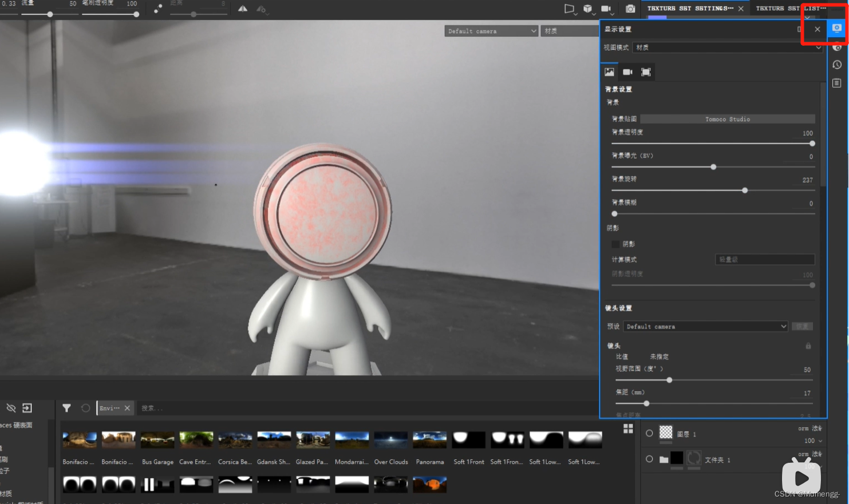Adjust the 背景曝光 (EV) slider
The image size is (849, 504).
coord(713,167)
